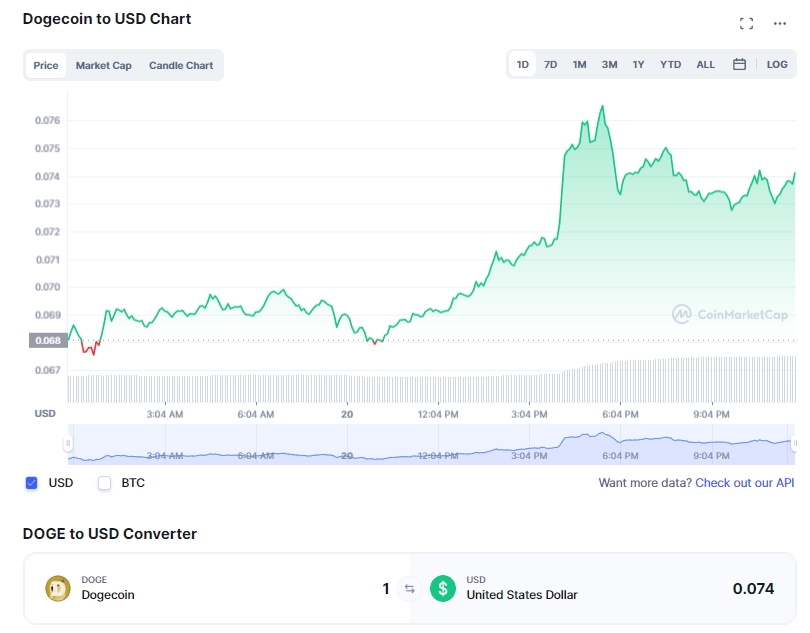Check the BTC checkbox
Screen dimensions: 810x633
pos(104,483)
